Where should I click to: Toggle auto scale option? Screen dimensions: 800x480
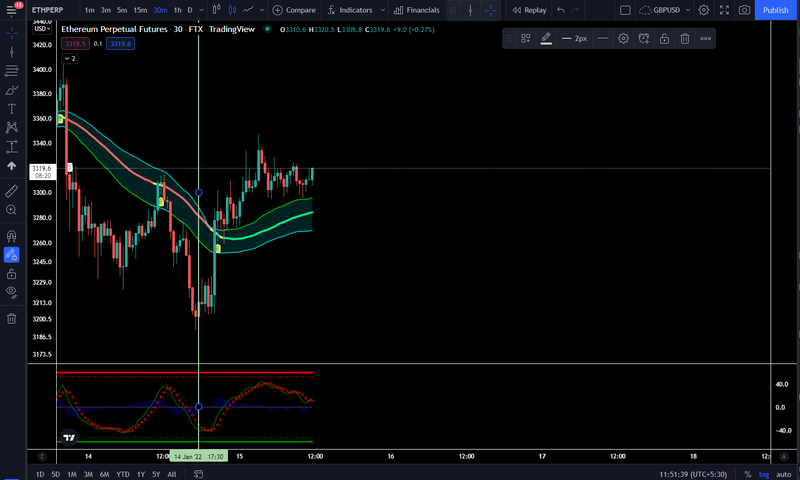click(x=784, y=474)
